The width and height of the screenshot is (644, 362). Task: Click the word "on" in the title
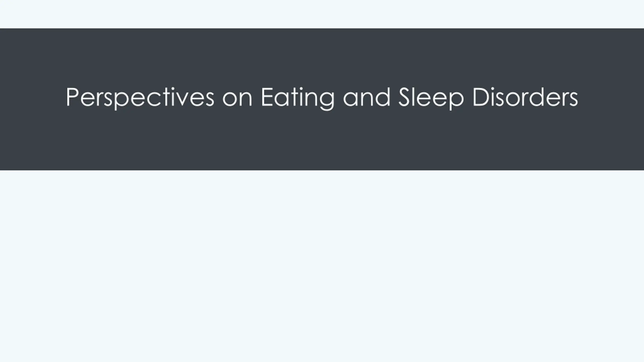click(237, 100)
